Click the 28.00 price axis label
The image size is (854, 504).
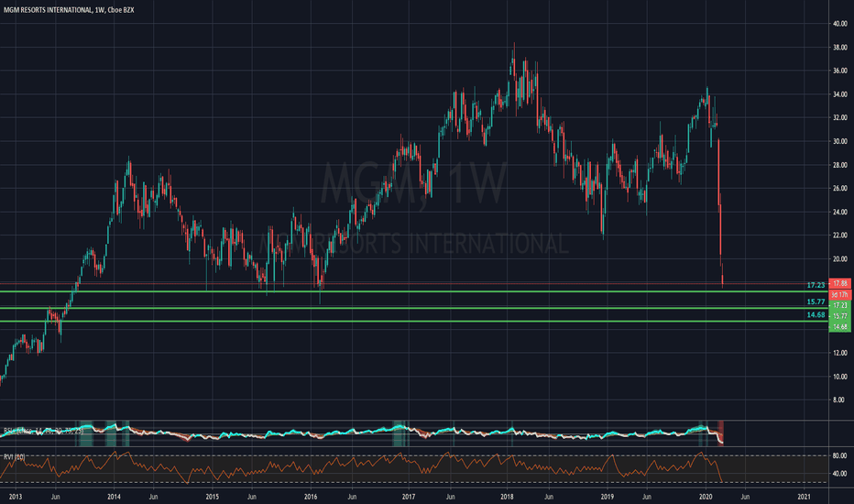pos(839,165)
